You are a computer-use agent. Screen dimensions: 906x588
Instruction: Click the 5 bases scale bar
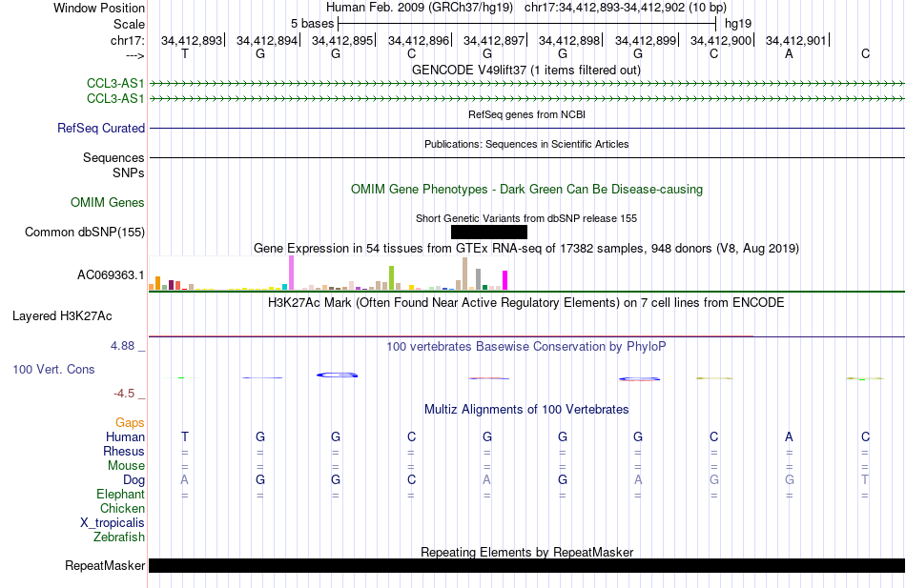click(527, 24)
